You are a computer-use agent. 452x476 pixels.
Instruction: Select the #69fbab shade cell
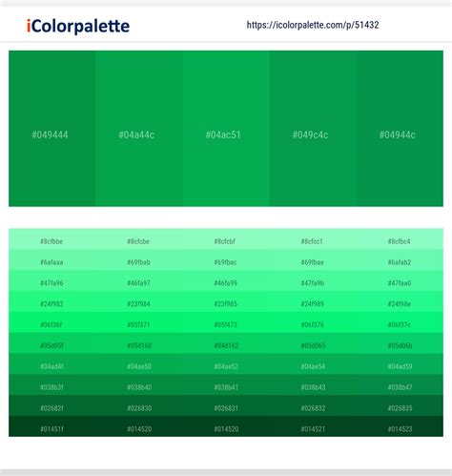[x=139, y=260]
